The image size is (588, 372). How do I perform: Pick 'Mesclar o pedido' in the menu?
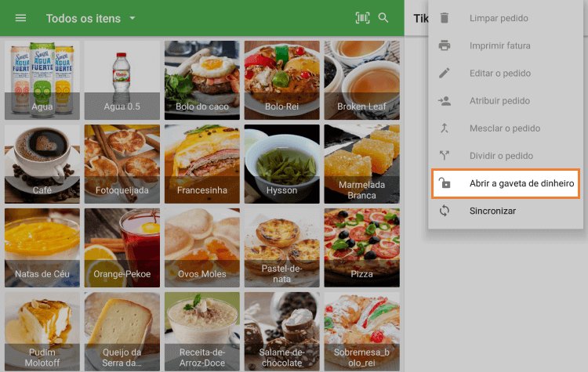(x=505, y=128)
